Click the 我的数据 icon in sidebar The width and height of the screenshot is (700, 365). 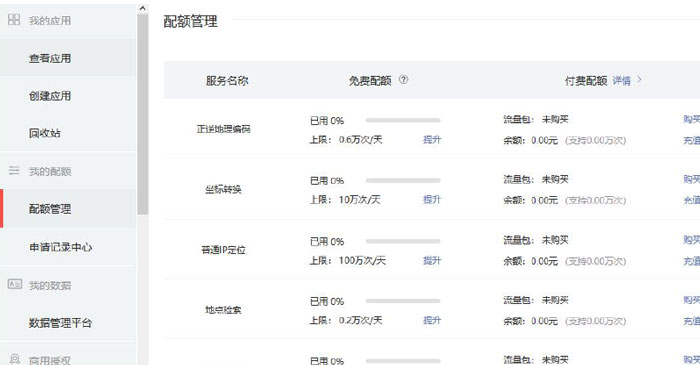pyautogui.click(x=14, y=284)
